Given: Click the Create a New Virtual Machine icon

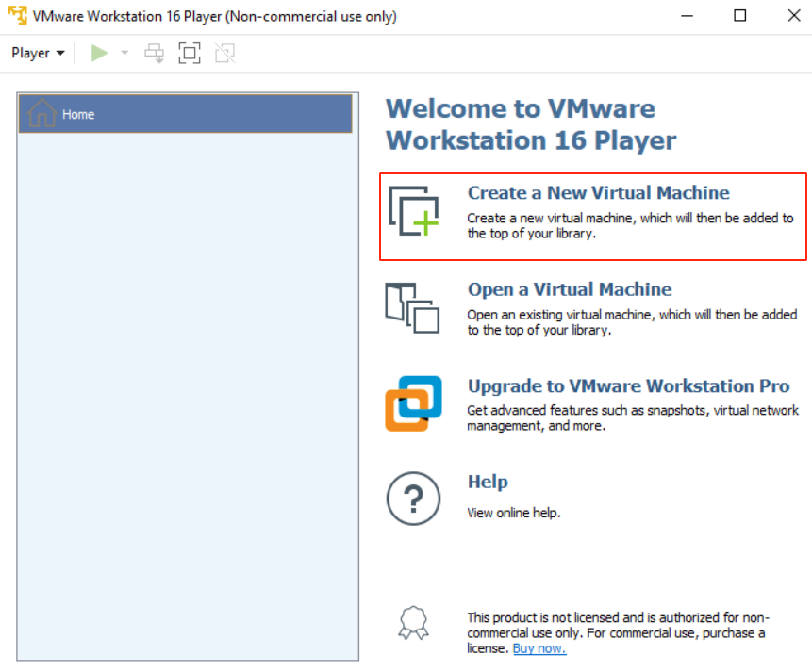Looking at the screenshot, I should (x=414, y=210).
